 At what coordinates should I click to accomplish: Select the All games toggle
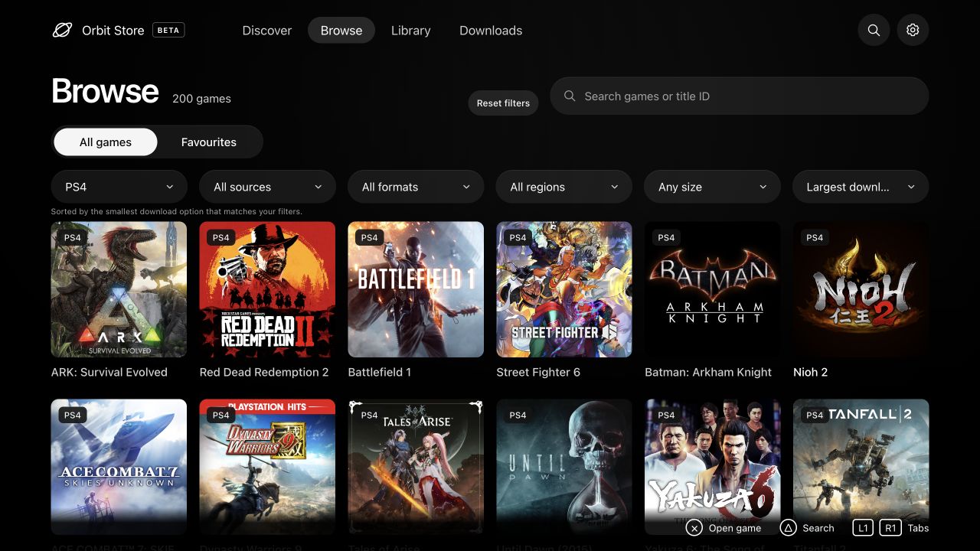(106, 142)
